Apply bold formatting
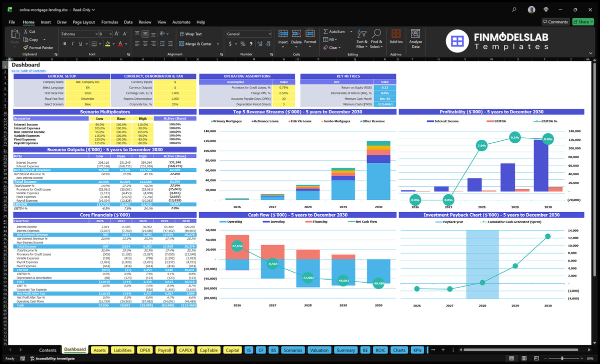 coord(64,44)
